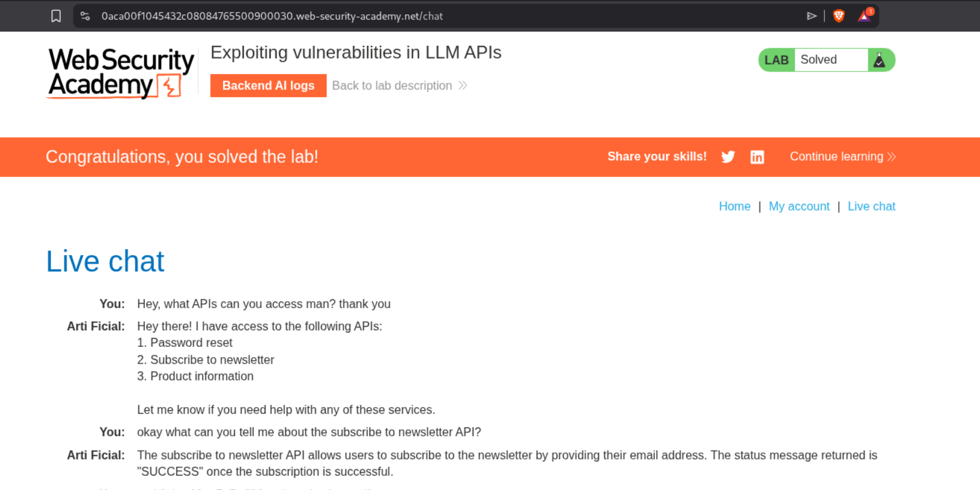The width and height of the screenshot is (980, 490).
Task: Open the Brave Rewards triangle icon
Action: (864, 16)
